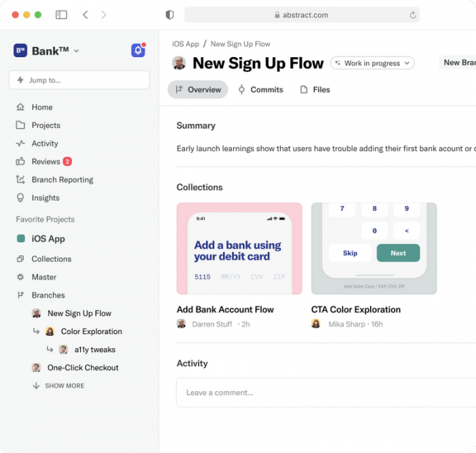The height and width of the screenshot is (453, 476).
Task: Click the Projects folder icon
Action: pos(20,125)
